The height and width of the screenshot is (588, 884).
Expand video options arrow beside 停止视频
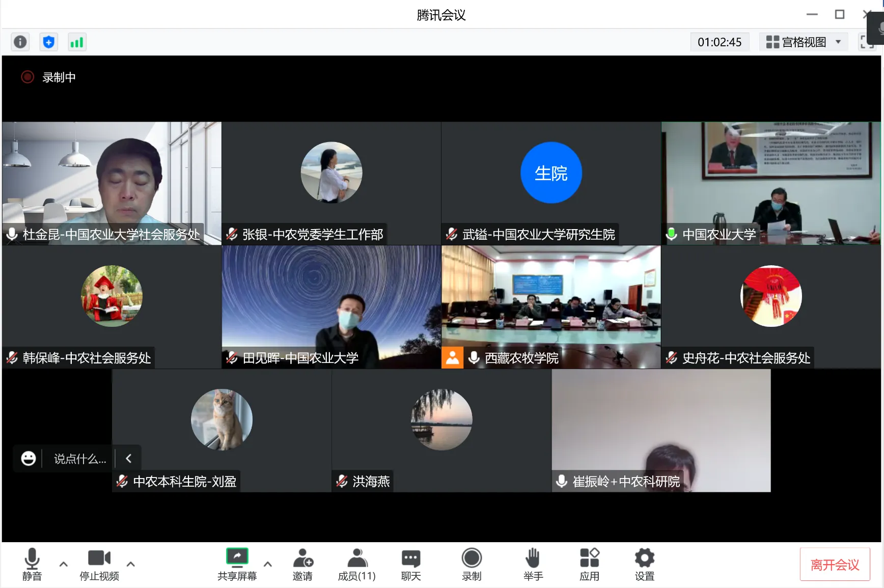click(131, 564)
